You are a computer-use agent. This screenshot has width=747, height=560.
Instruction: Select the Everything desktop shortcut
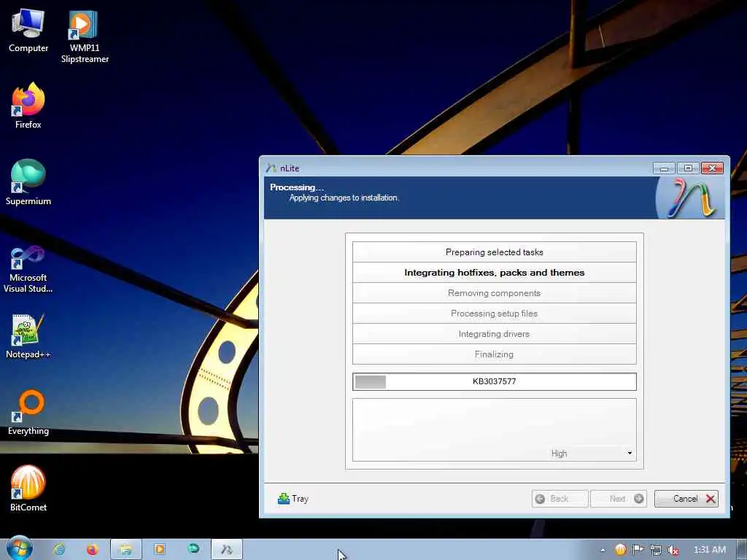(28, 413)
